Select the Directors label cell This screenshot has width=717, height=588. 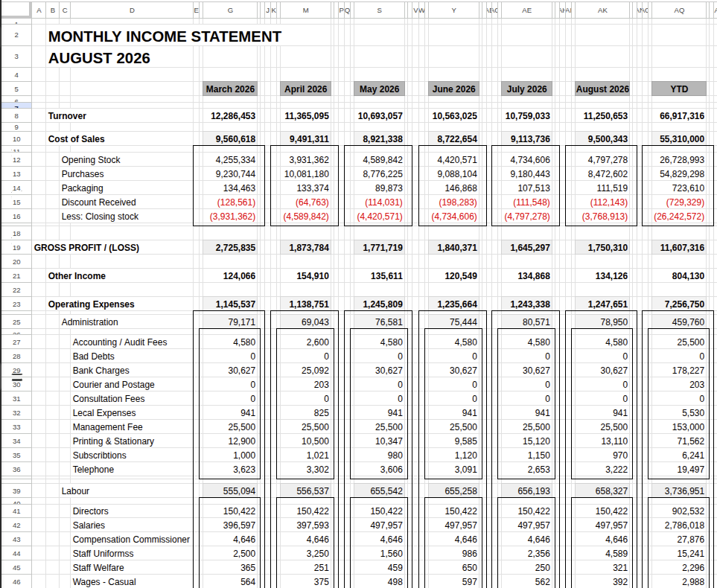pyautogui.click(x=90, y=511)
